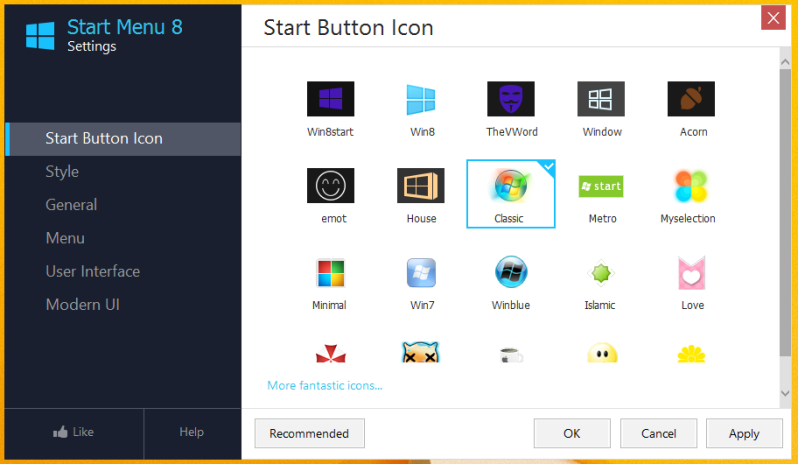
Task: Choose the Win8 blue logo icon
Action: [421, 100]
